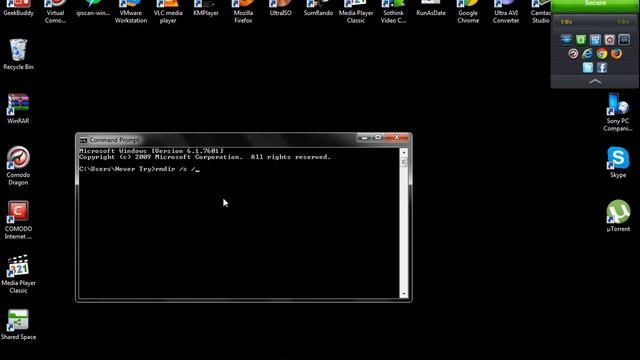640x360 pixels.
Task: Select Media Player Classic icon in the top row
Action: click(x=356, y=11)
